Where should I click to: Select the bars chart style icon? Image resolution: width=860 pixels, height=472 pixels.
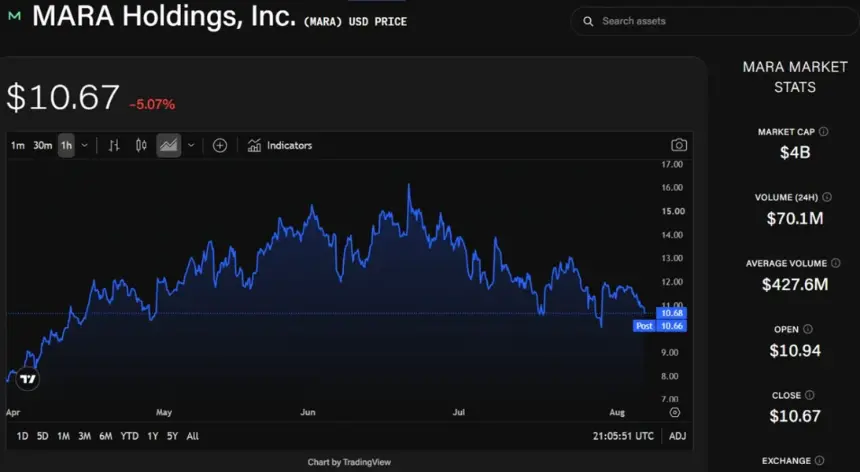[x=114, y=145]
